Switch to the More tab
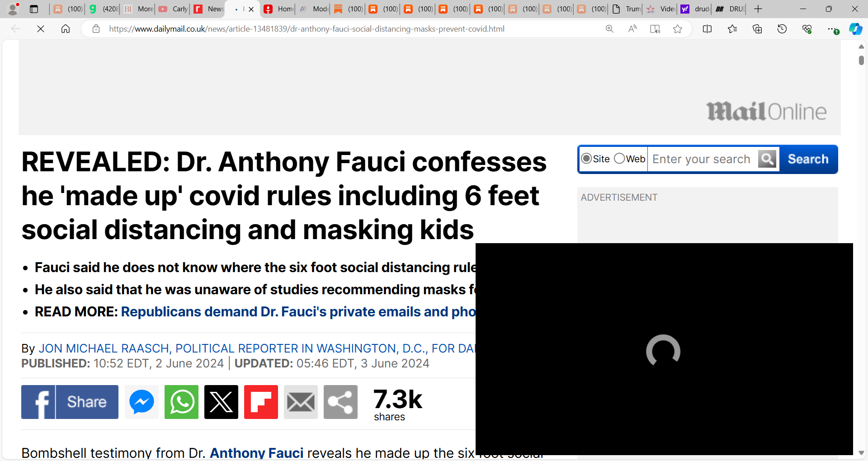868x461 pixels. click(138, 9)
